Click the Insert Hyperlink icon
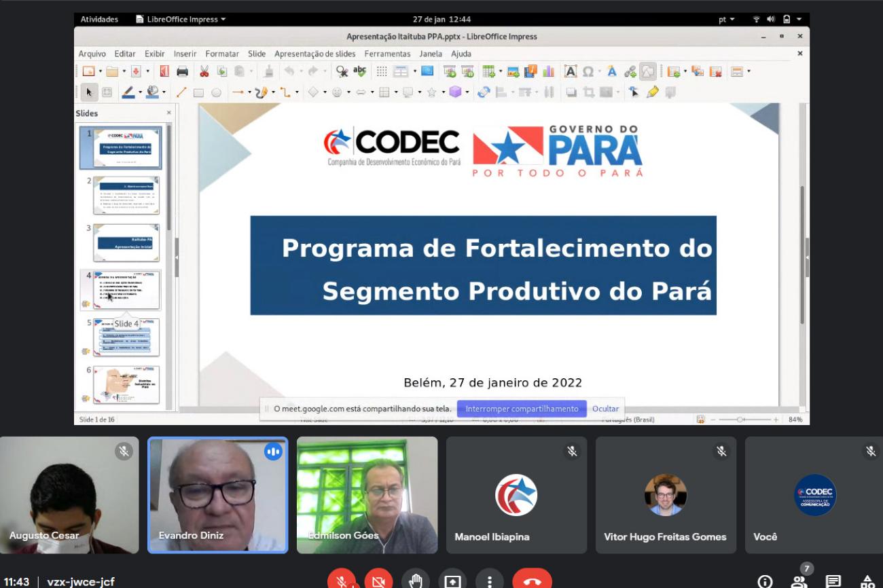The image size is (883, 588). (x=630, y=71)
